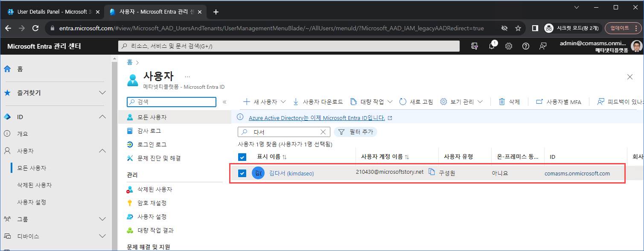Image resolution: width=644 pixels, height=251 pixels.
Task: Uncheck the 김다서 row checkbox
Action: coord(242,173)
